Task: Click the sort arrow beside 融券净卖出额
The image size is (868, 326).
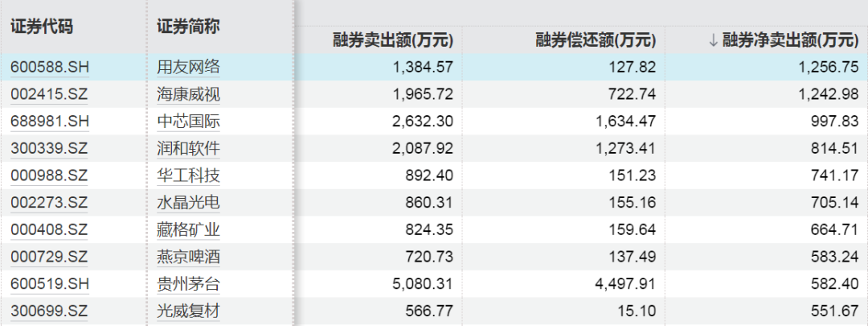Action: click(x=713, y=40)
